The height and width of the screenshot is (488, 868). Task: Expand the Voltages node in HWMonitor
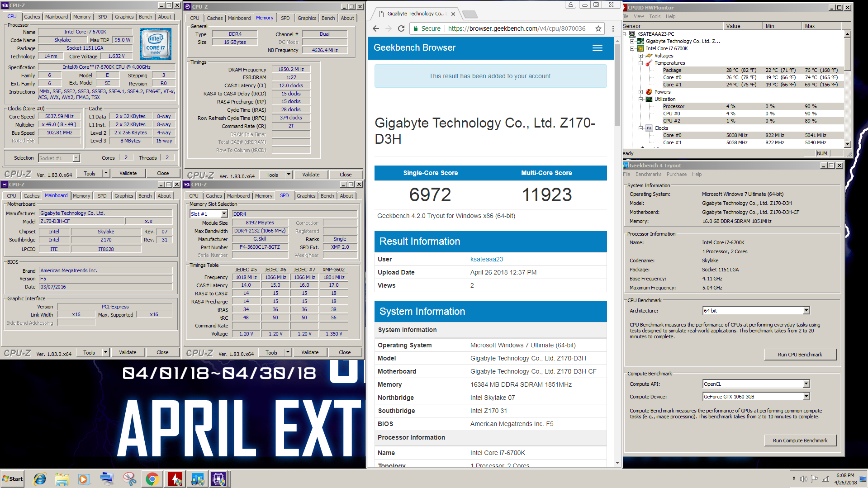(640, 56)
